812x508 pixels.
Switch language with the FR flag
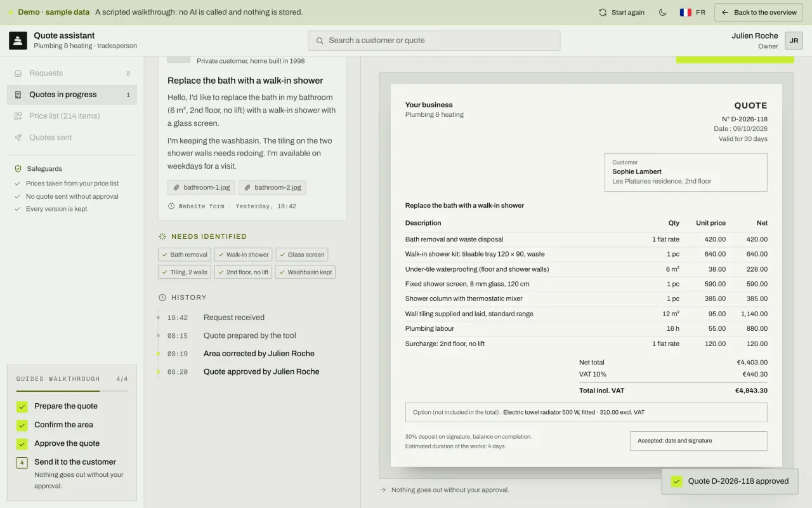pyautogui.click(x=685, y=12)
